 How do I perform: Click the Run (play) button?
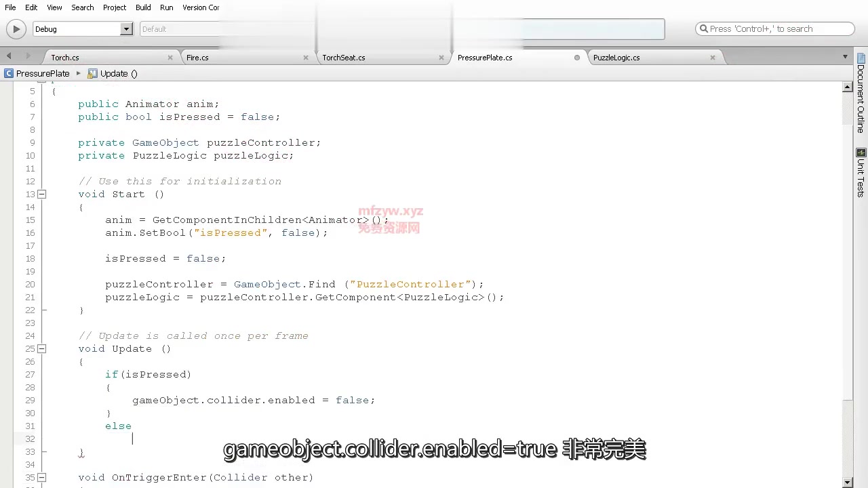[16, 28]
